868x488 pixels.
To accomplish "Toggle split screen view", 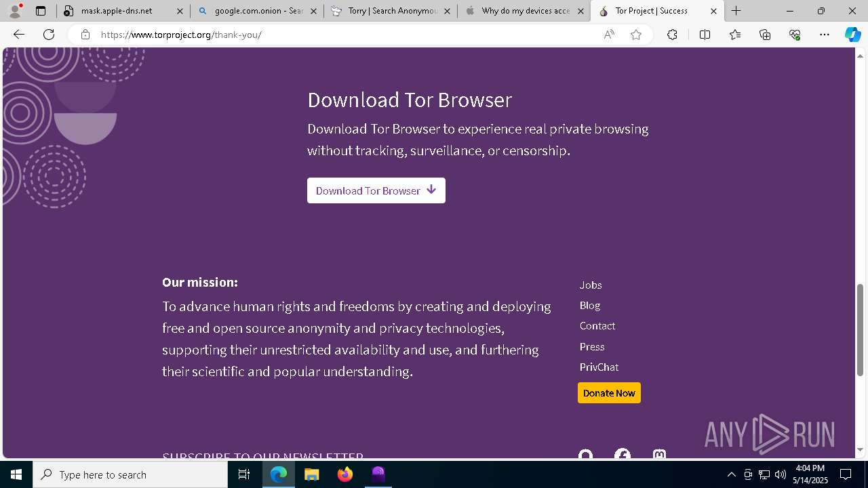I will click(705, 35).
